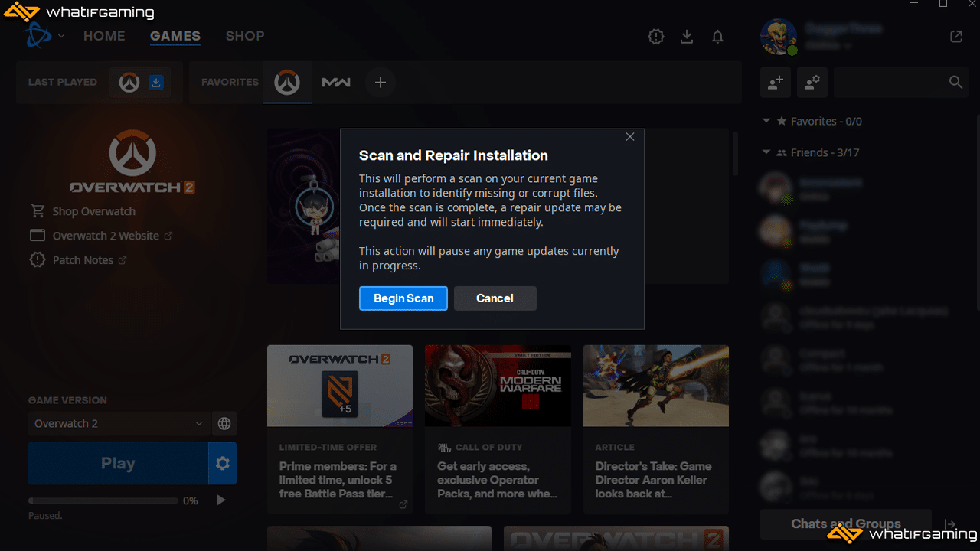Screen dimensions: 980x551
Task: Click the region globe icon
Action: click(224, 423)
